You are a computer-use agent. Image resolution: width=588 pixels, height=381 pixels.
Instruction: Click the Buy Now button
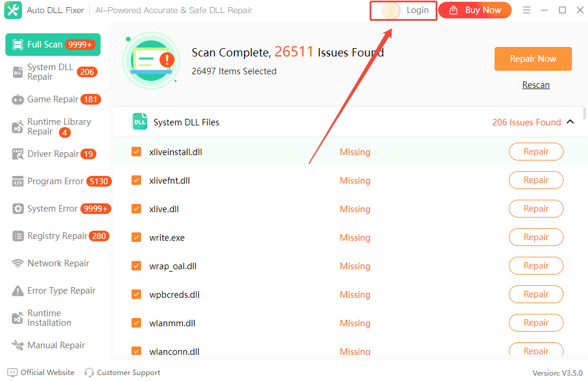[x=475, y=10]
